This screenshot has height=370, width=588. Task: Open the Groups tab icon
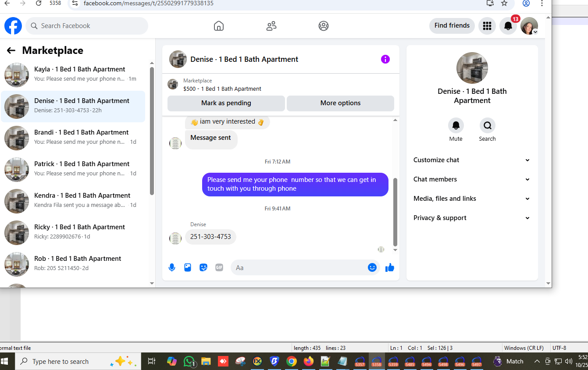click(x=324, y=26)
